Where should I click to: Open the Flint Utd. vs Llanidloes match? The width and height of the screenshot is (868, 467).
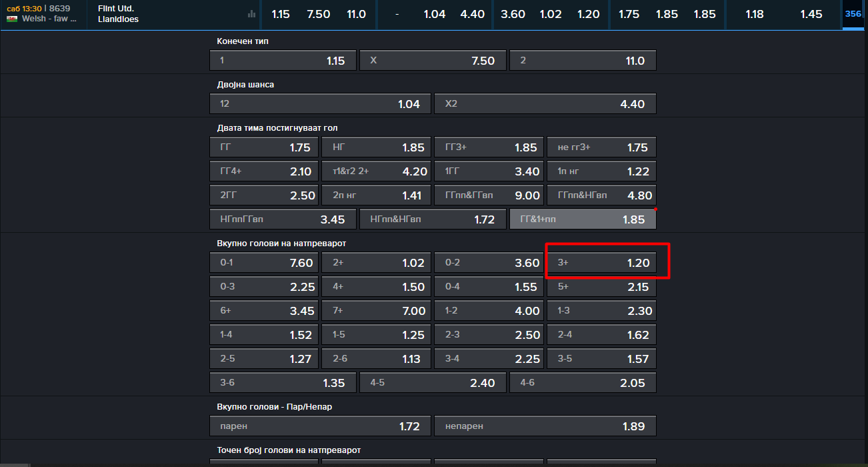point(118,14)
